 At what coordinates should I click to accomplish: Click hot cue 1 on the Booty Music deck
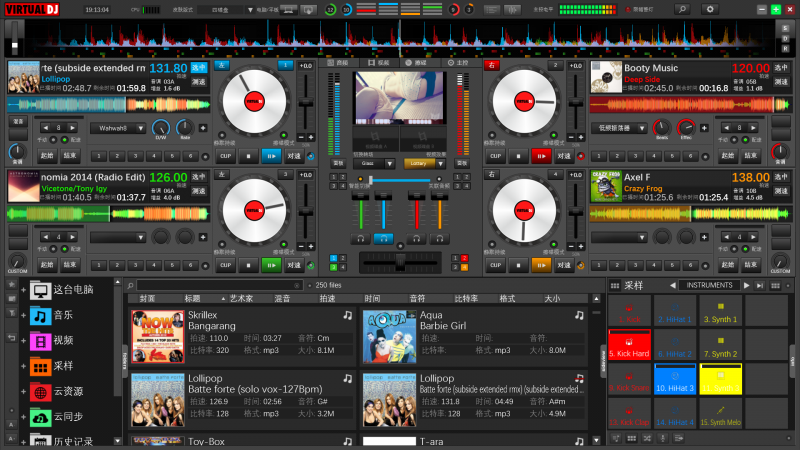[599, 156]
